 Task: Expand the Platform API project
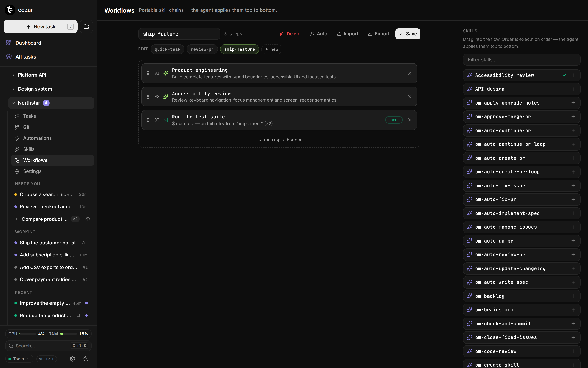[13, 75]
